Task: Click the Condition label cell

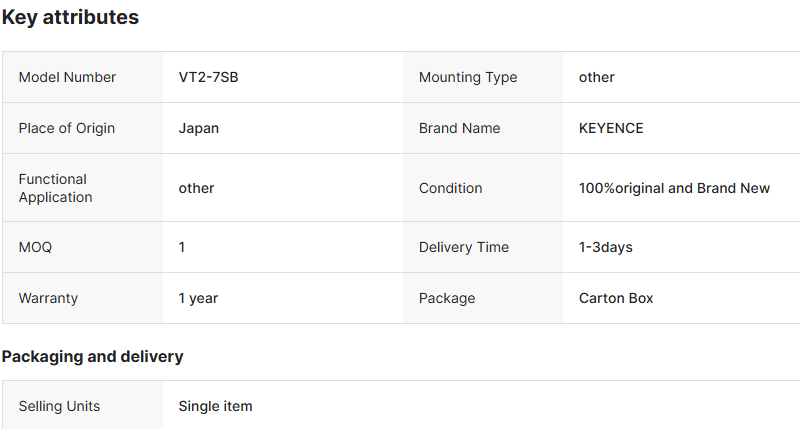Action: point(450,188)
